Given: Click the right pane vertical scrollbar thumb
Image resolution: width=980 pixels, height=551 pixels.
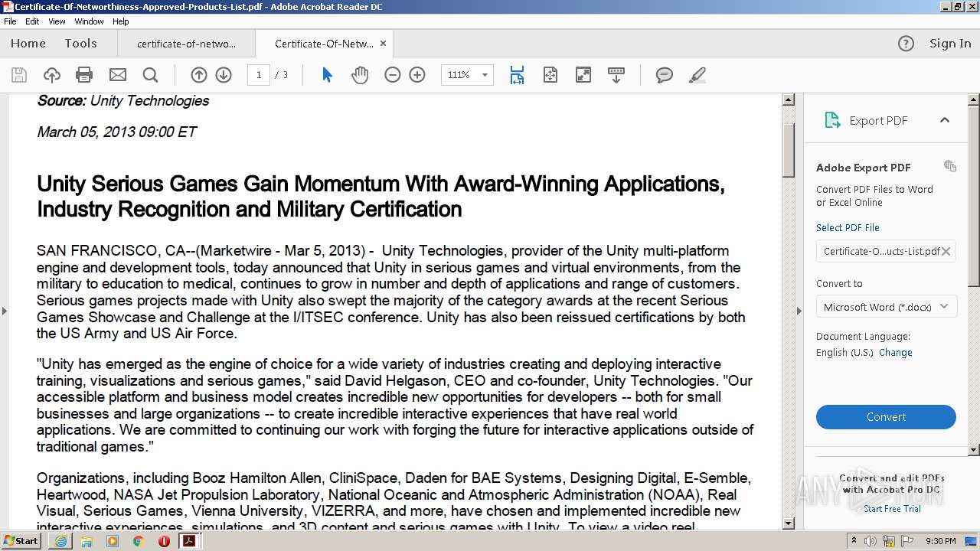Looking at the screenshot, I should coord(974,197).
